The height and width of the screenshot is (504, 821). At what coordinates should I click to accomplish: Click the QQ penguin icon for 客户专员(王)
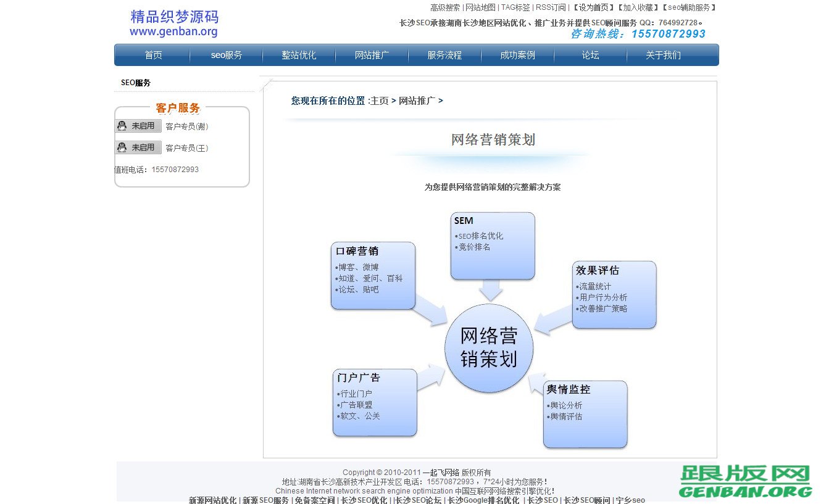(x=122, y=147)
